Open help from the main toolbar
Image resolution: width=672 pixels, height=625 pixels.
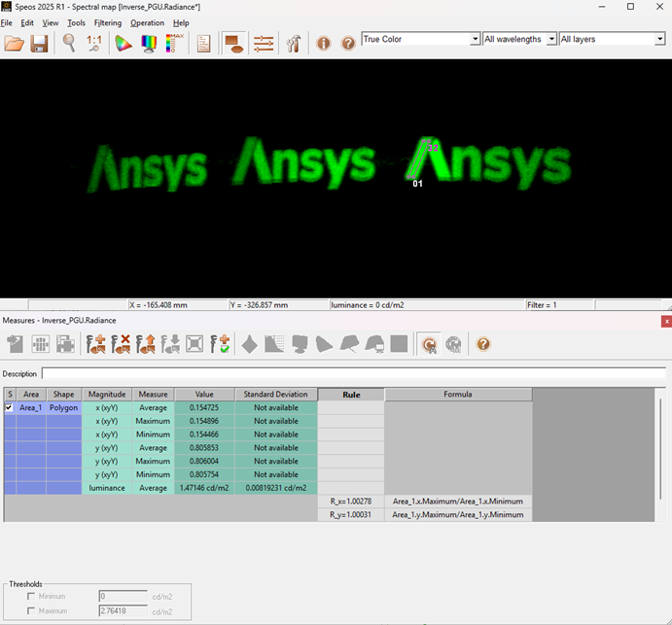[348, 44]
